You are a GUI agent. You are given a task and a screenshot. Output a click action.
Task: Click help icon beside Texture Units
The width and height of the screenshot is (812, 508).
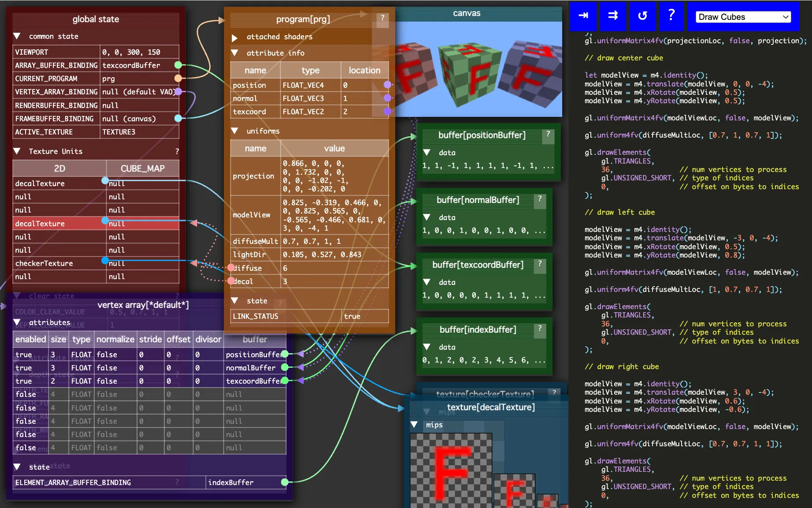click(x=177, y=151)
